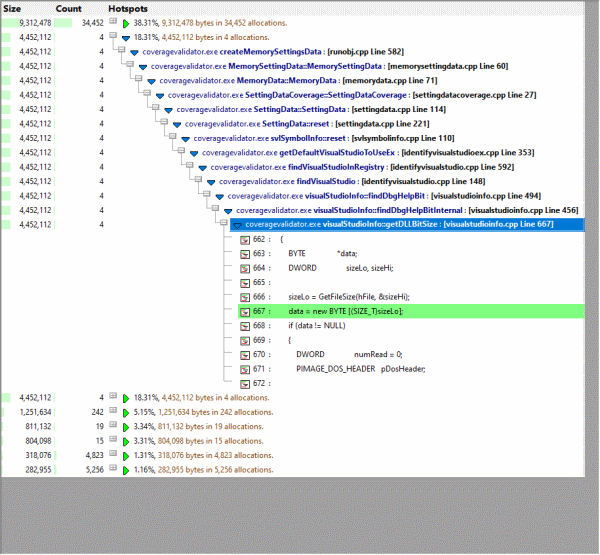Expand the 3.34% hotspot green arrow
Viewport: 600px width, 555px height.
126,427
